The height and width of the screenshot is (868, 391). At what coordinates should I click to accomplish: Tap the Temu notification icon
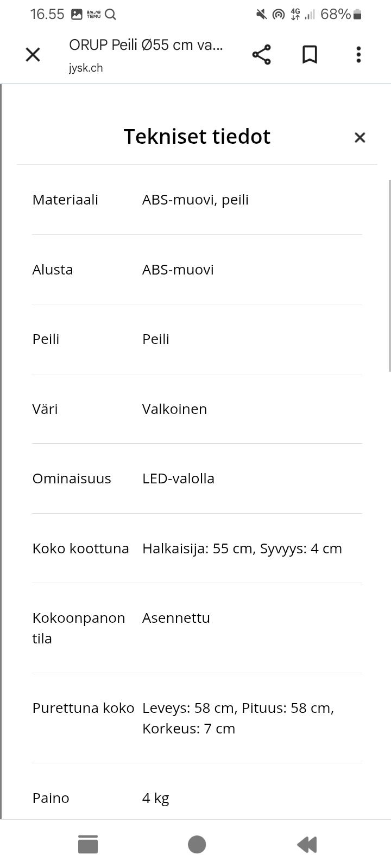pyautogui.click(x=93, y=15)
